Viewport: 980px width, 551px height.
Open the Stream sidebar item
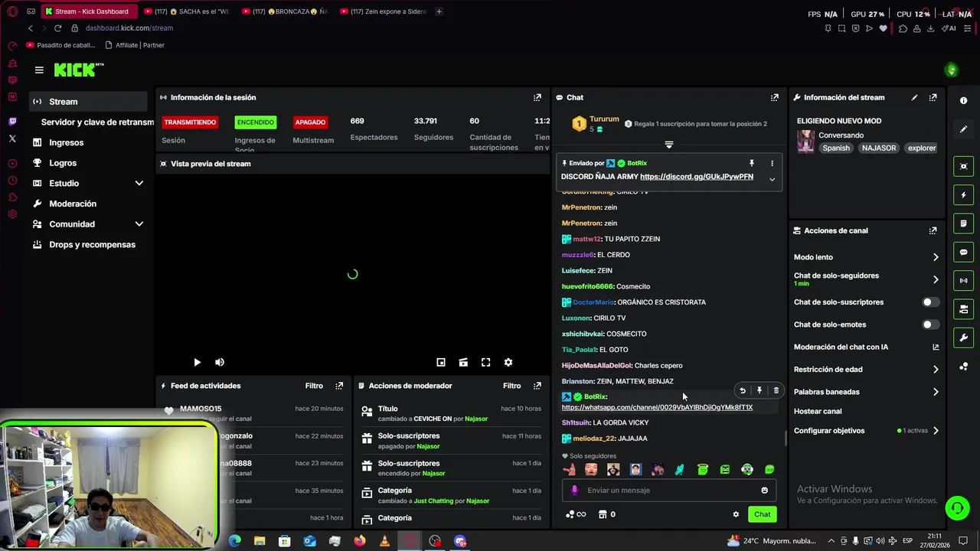click(89, 102)
